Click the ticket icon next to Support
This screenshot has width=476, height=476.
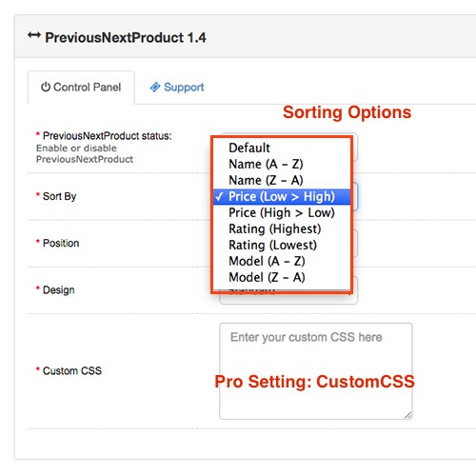coord(155,87)
